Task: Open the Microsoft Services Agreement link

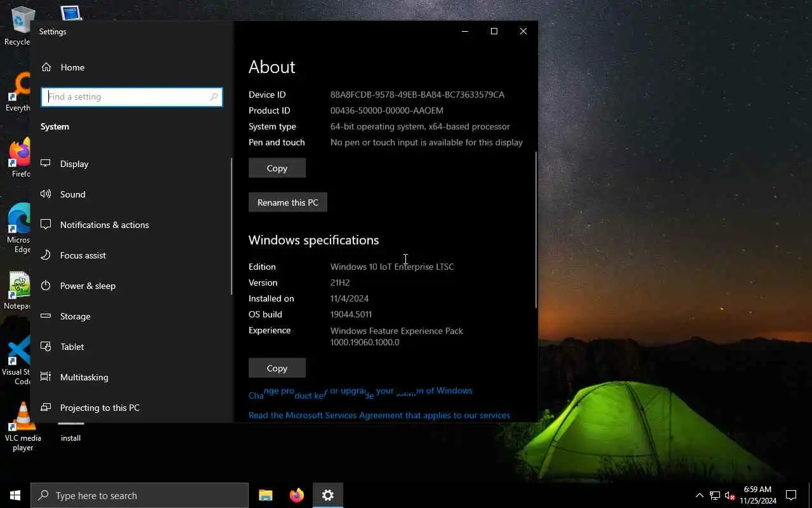Action: pyautogui.click(x=379, y=415)
